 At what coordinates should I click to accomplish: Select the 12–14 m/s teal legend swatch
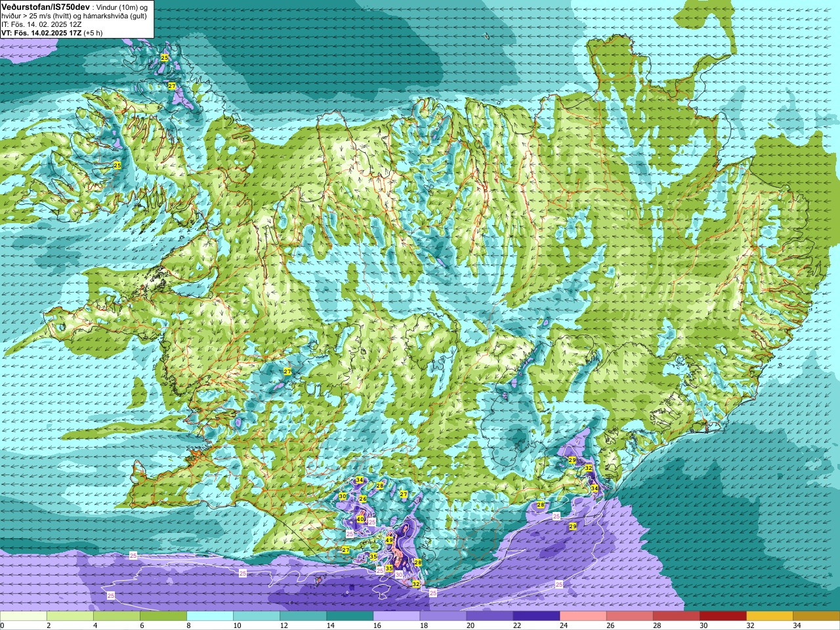pyautogui.click(x=303, y=616)
